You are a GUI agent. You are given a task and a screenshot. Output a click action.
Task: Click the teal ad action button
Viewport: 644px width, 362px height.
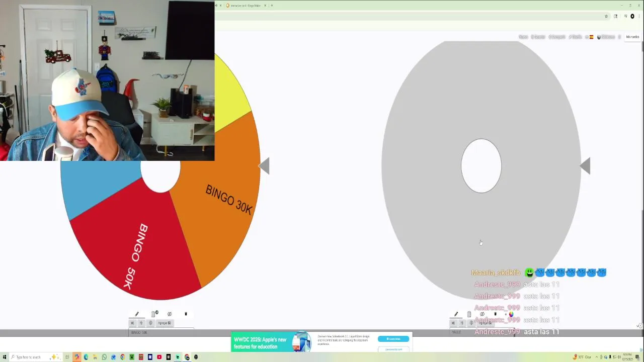click(x=393, y=339)
